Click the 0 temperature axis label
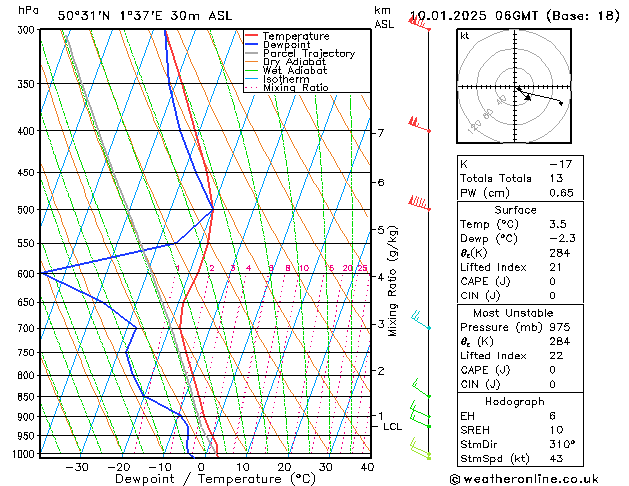This screenshot has width=629, height=486. point(201,467)
